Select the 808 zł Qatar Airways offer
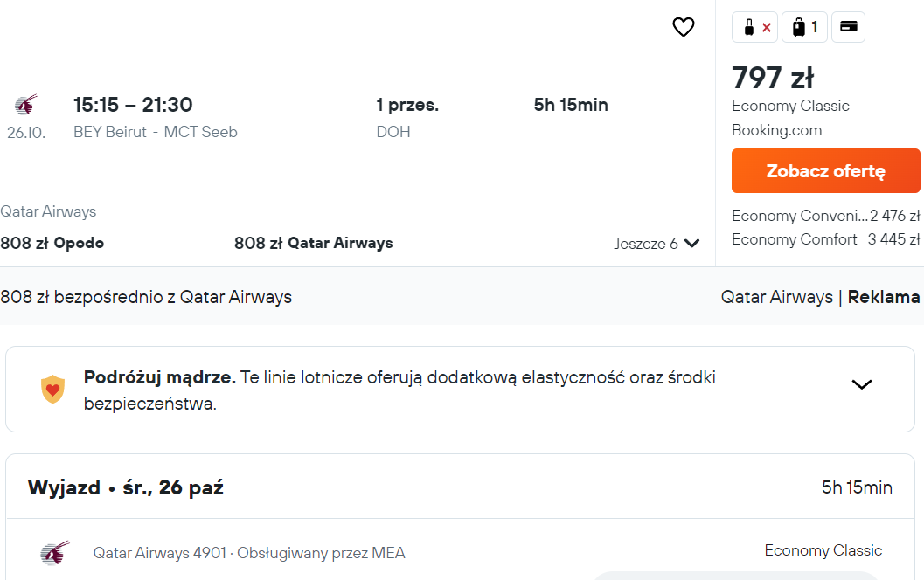Viewport: 924px width, 580px height. pyautogui.click(x=314, y=243)
